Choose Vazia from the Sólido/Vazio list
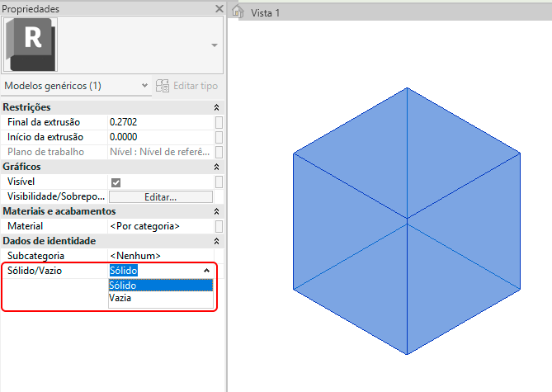 click(x=120, y=299)
